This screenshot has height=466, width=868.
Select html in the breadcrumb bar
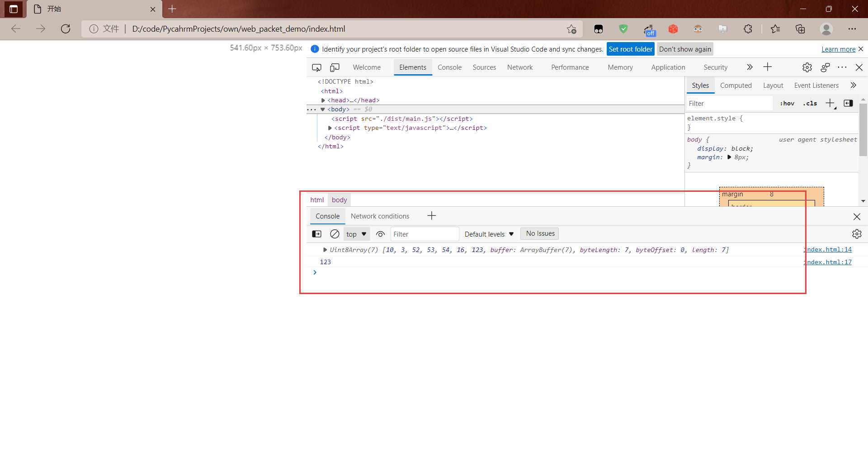click(317, 200)
